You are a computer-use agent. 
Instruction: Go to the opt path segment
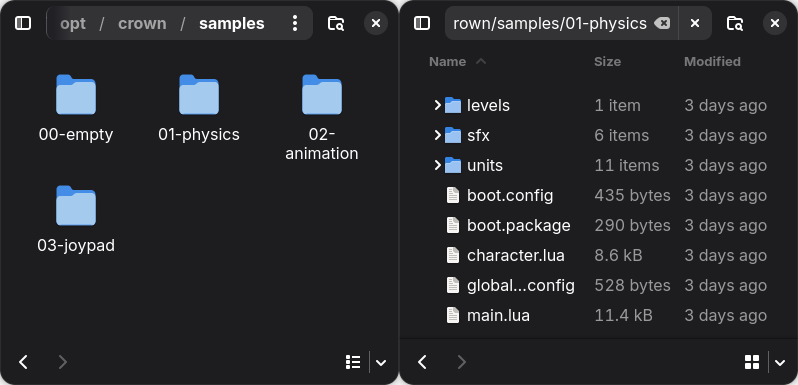coord(73,23)
